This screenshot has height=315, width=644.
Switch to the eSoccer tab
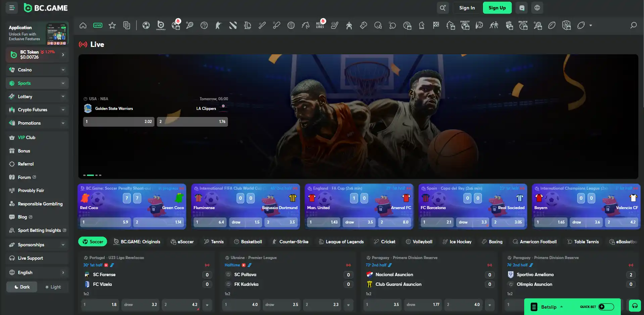(x=182, y=242)
